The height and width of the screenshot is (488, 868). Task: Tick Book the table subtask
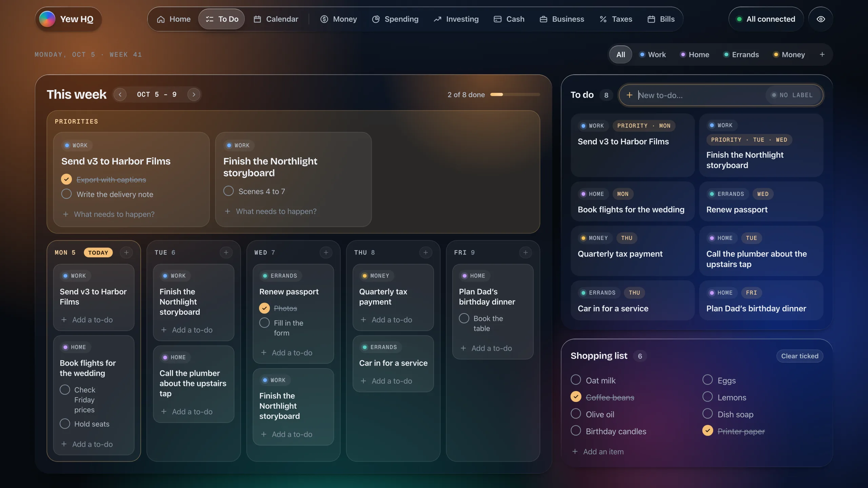(x=464, y=319)
